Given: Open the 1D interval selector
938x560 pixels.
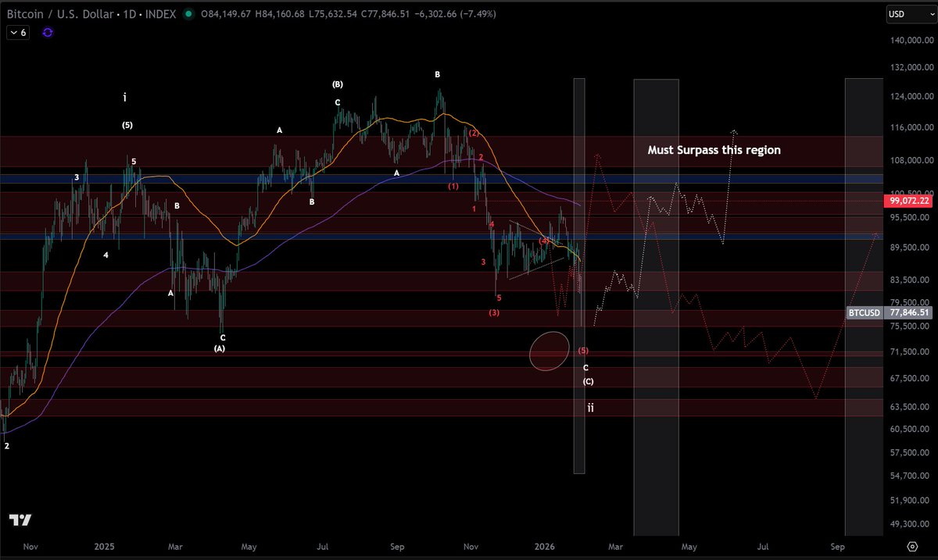Looking at the screenshot, I should point(128,13).
